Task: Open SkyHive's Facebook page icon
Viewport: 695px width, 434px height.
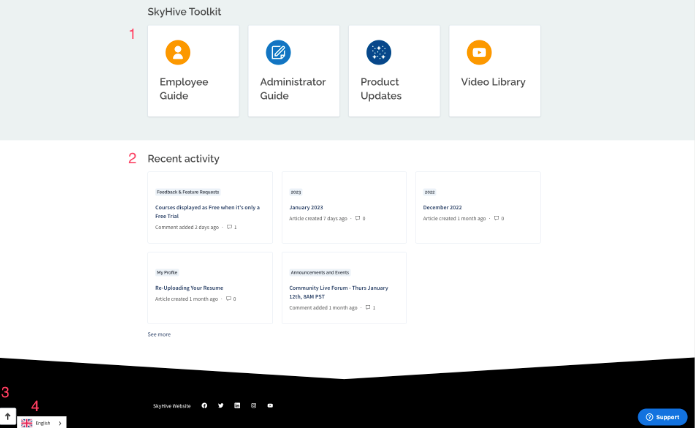Action: pos(204,406)
